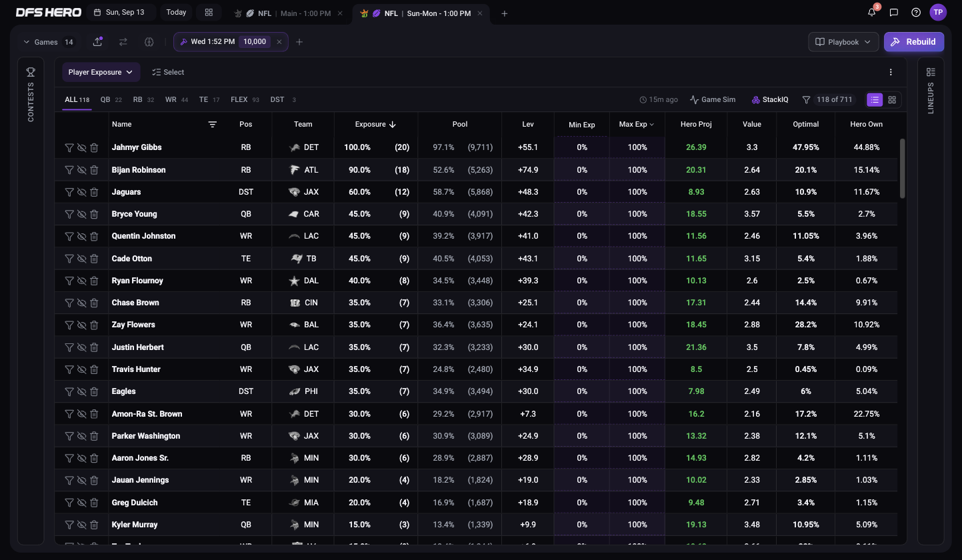Filter lineups by Amon-Ra St. Brown
The width and height of the screenshot is (962, 560).
pyautogui.click(x=69, y=414)
